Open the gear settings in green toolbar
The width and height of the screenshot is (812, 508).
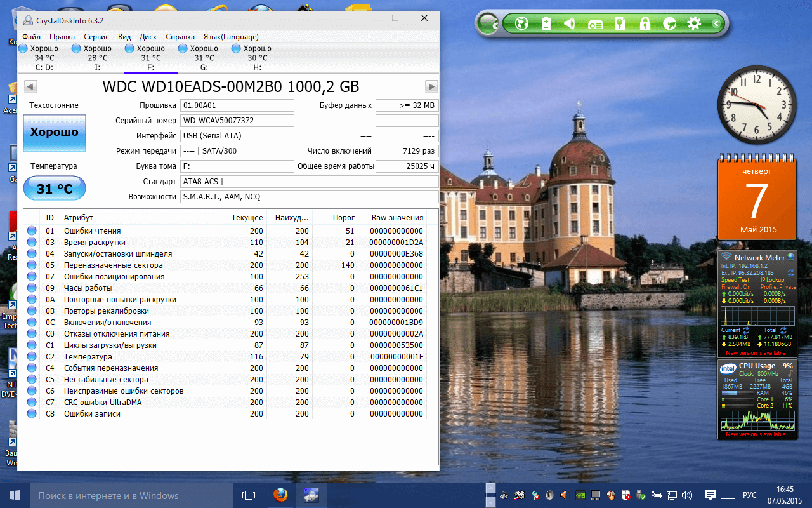click(x=694, y=24)
